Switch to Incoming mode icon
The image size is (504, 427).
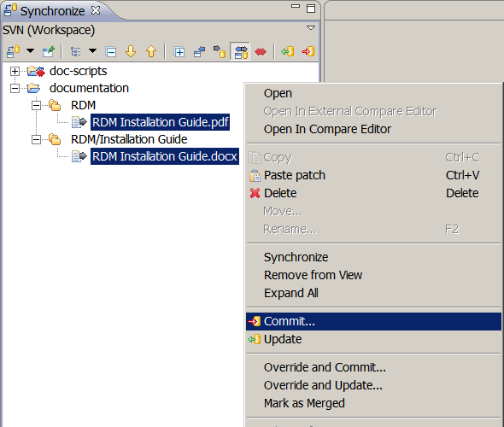[199, 51]
